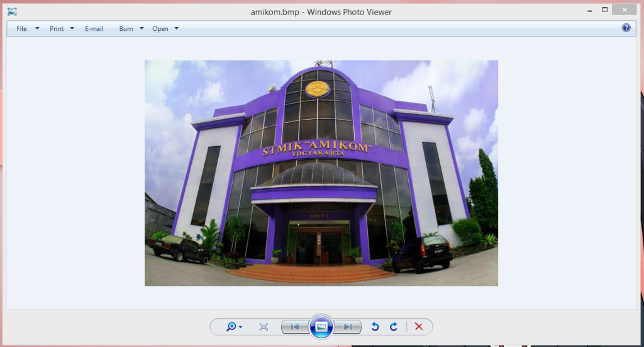Minimize the Windows Photo Viewer window
This screenshot has height=347, width=644.
click(590, 10)
